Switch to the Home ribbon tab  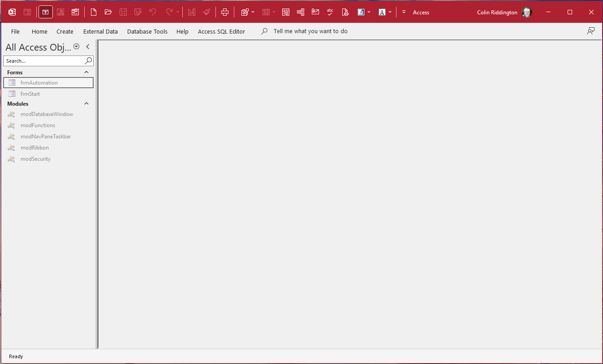[39, 31]
